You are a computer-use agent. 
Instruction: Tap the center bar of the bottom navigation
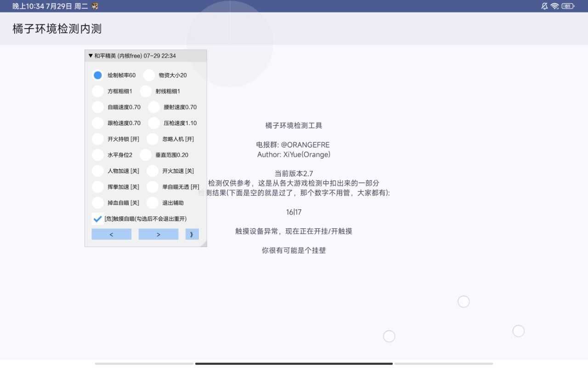coord(294,363)
